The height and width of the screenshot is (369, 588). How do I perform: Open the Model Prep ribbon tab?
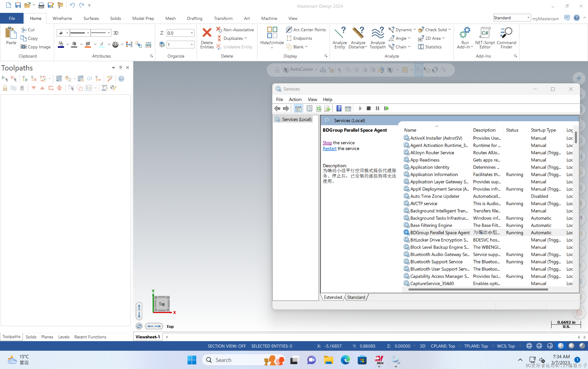[143, 18]
